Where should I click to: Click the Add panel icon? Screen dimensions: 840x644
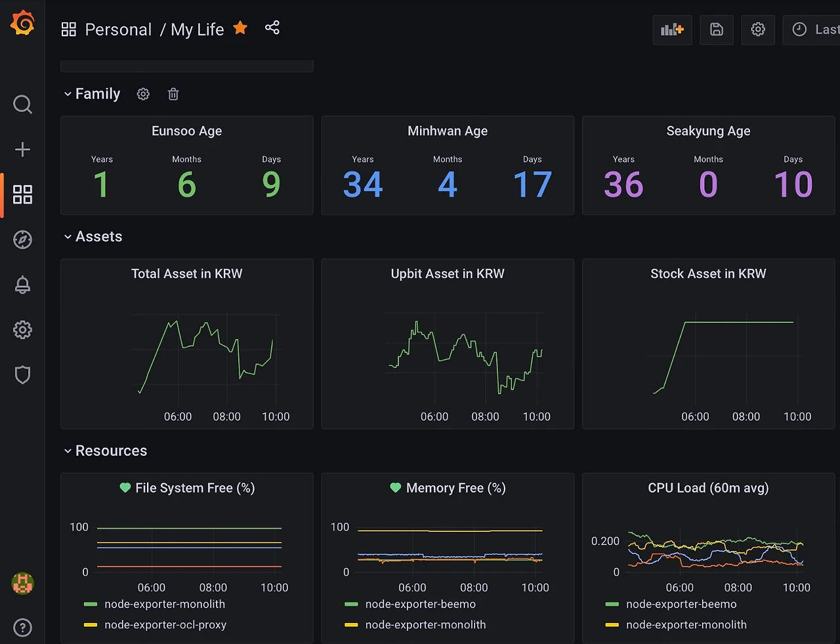click(x=672, y=30)
